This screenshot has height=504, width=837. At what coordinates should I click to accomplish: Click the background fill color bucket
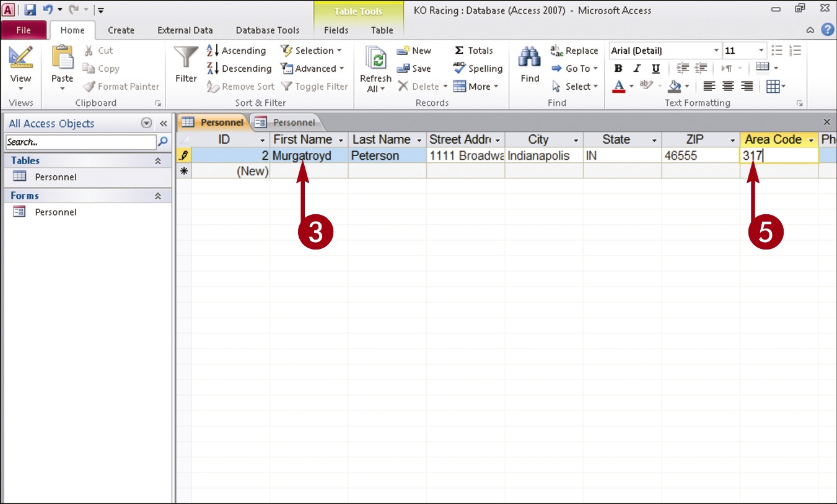(674, 87)
